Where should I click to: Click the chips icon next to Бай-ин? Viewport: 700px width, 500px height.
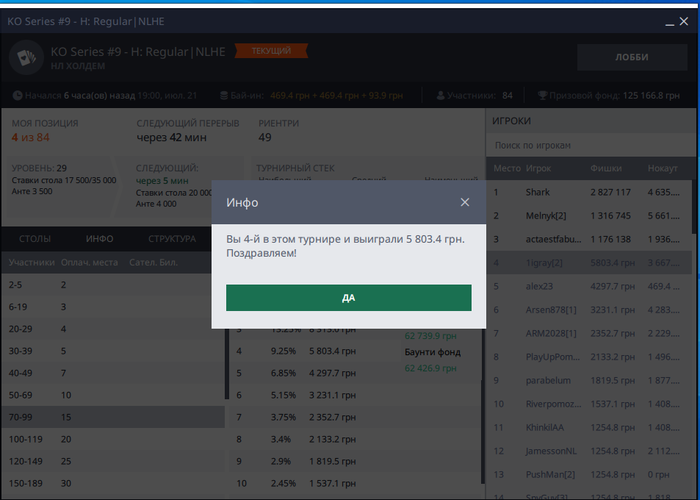coord(224,96)
